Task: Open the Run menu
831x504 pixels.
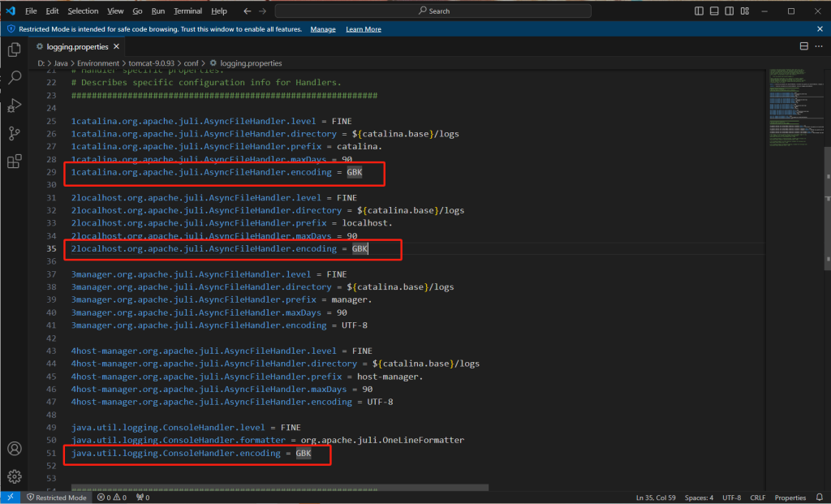Action: tap(158, 11)
